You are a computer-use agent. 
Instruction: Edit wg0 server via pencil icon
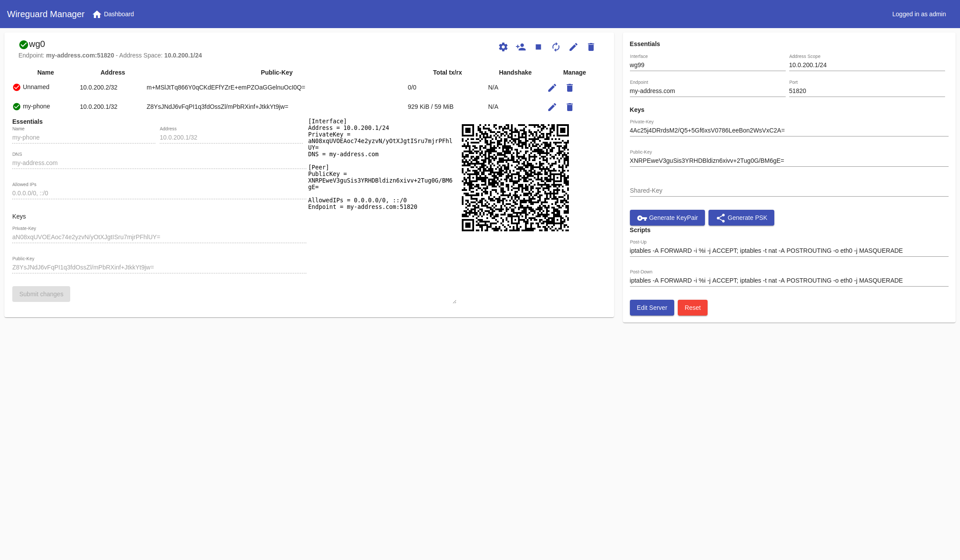pyautogui.click(x=573, y=47)
